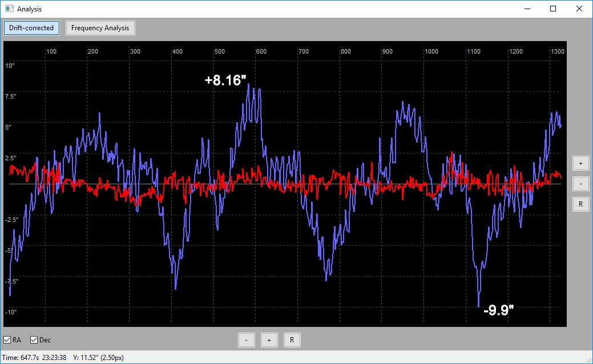Select the 1000 time axis marker
This screenshot has width=593, height=364.
click(431, 51)
